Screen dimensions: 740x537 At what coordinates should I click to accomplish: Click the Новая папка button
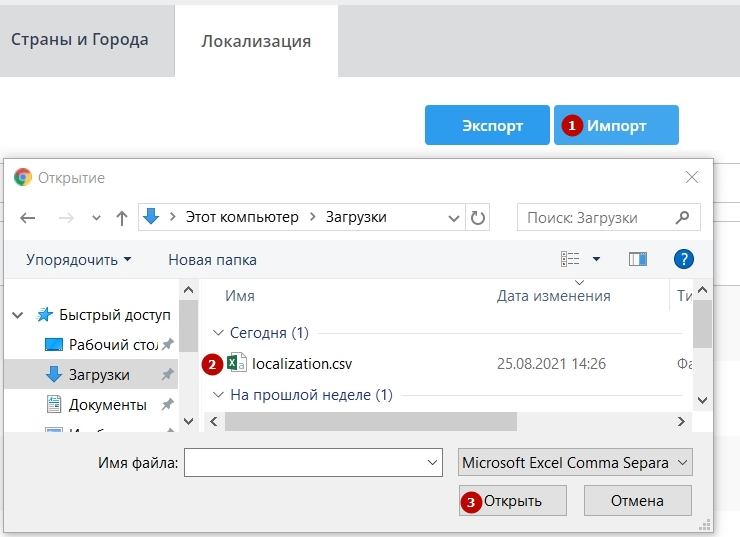click(212, 259)
